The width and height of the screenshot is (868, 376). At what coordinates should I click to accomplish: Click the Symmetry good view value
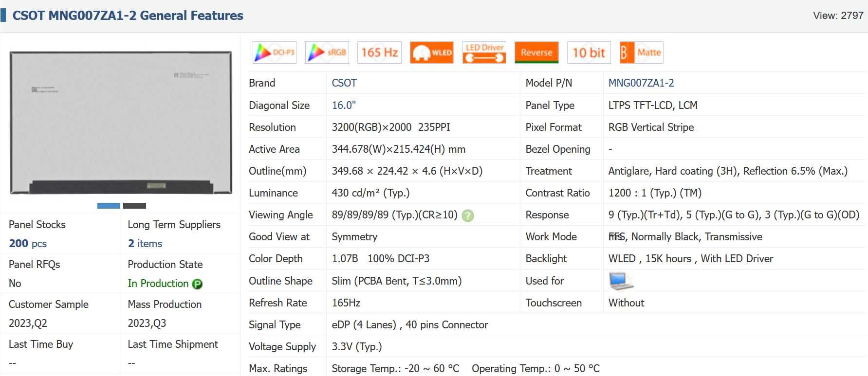pyautogui.click(x=354, y=237)
